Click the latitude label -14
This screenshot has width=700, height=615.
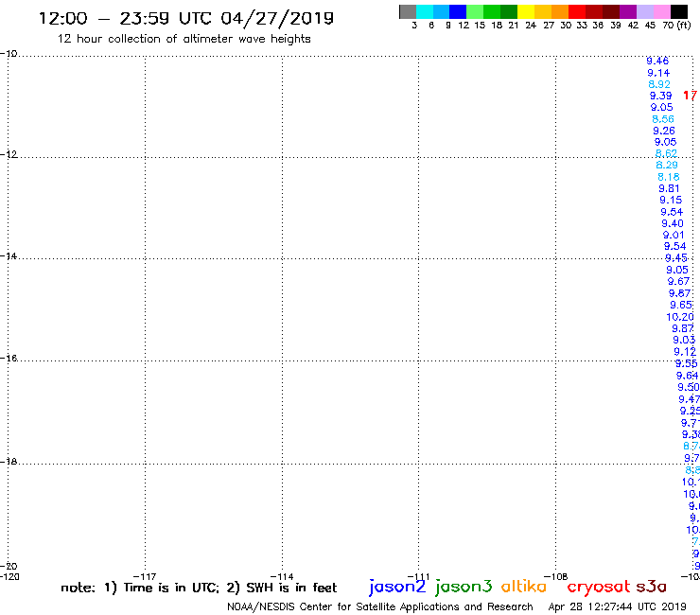pos(9,255)
